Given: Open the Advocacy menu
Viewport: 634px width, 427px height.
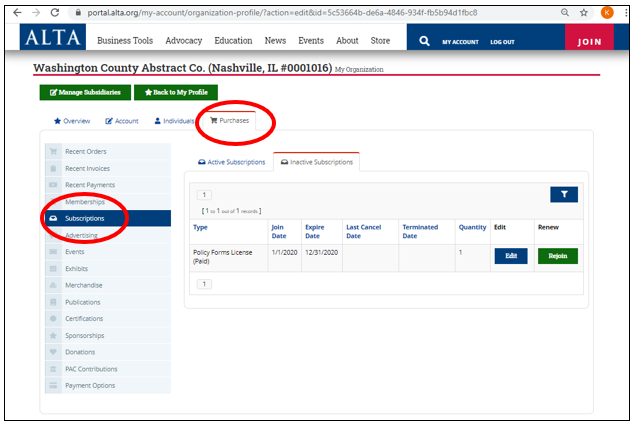Looking at the screenshot, I should click(184, 41).
